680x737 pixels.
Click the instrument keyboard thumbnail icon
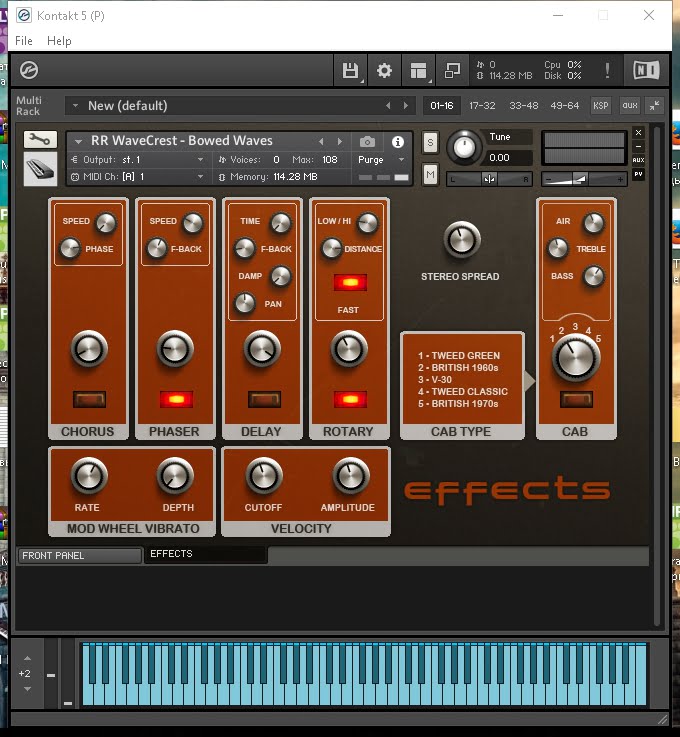[x=40, y=169]
